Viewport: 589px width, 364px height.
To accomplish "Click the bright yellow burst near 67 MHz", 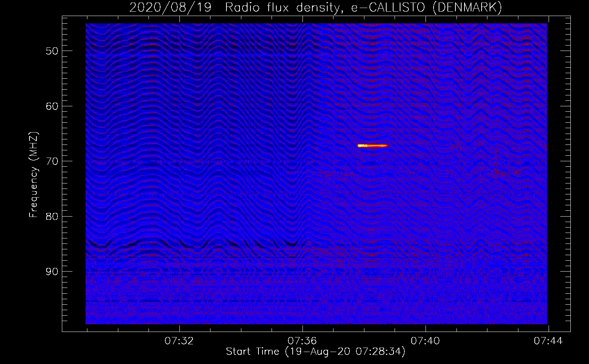I will (373, 146).
